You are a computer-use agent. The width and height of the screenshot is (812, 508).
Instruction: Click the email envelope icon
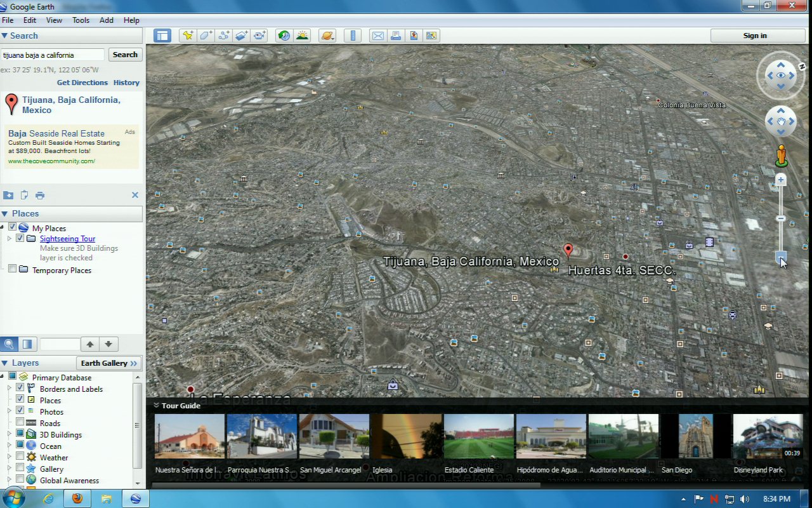[x=377, y=36]
